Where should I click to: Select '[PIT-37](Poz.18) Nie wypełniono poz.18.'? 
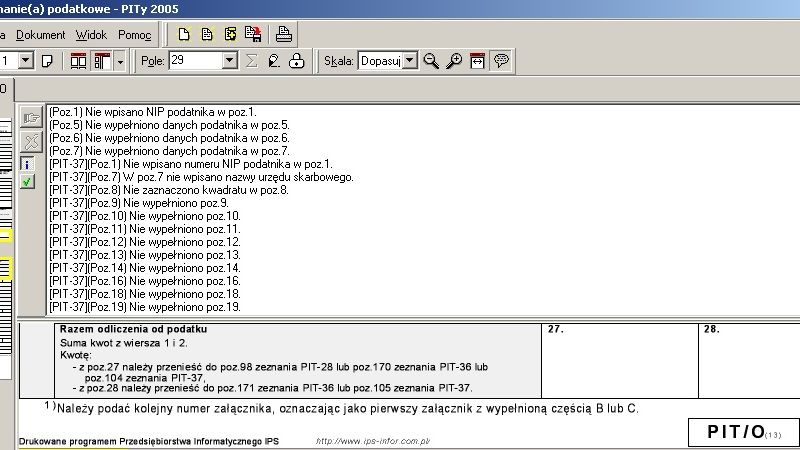(145, 294)
